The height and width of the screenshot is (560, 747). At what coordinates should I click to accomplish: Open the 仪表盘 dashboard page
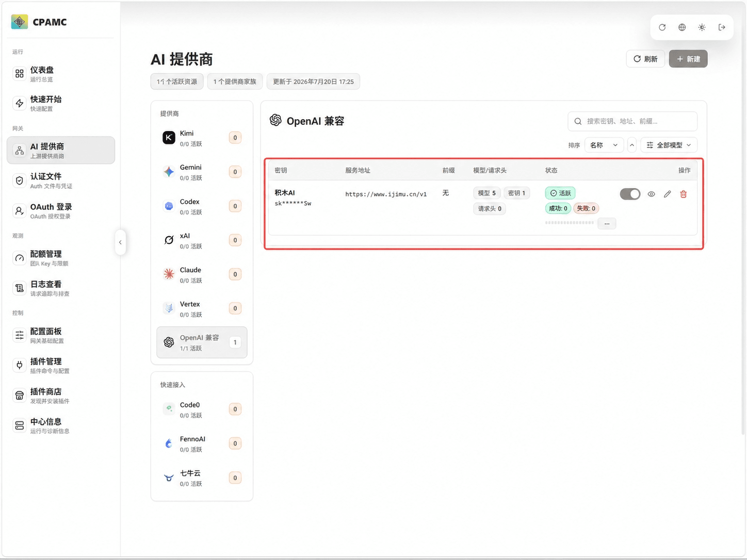pos(61,74)
